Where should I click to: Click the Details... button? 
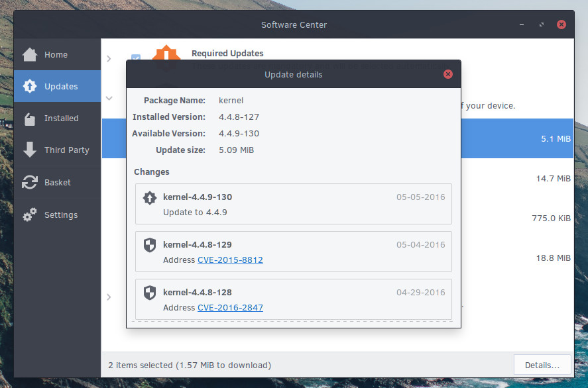coord(543,365)
